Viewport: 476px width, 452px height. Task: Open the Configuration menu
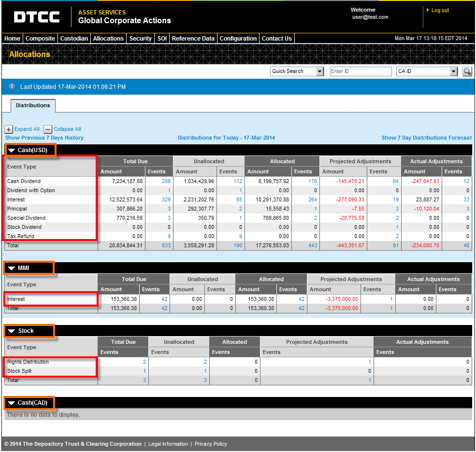click(x=239, y=38)
